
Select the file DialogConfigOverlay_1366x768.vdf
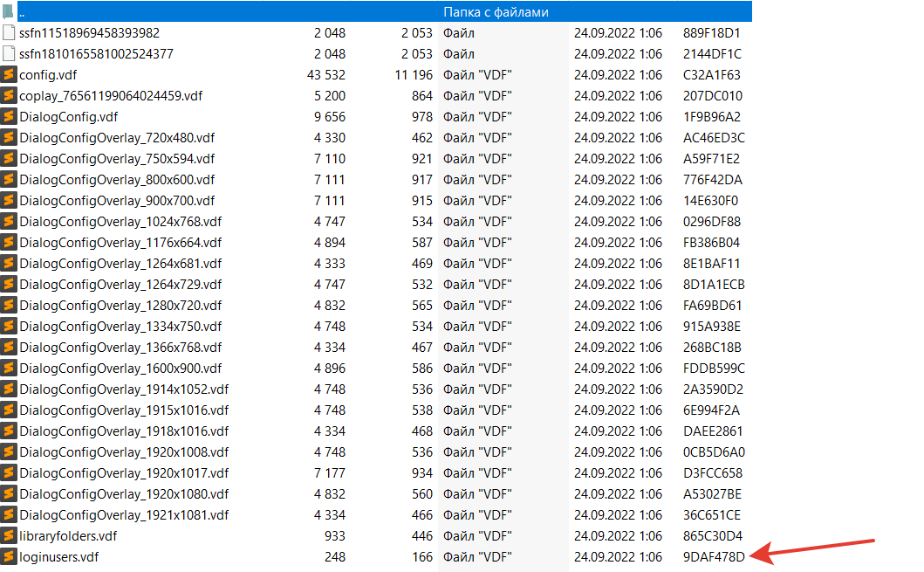point(120,348)
